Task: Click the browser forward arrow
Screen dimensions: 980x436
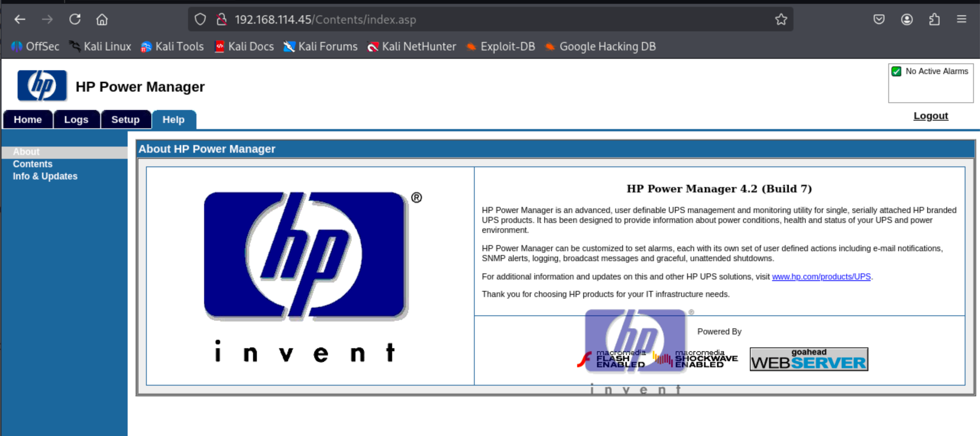Action: [x=47, y=19]
